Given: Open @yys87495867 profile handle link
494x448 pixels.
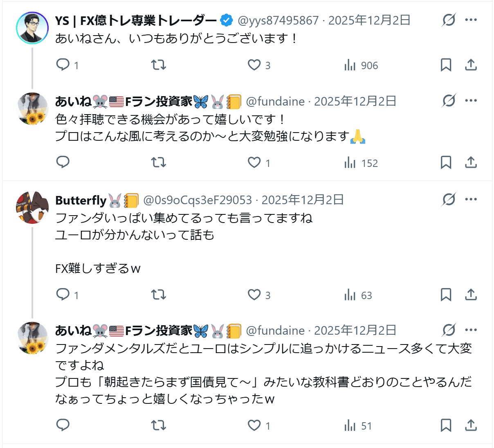Looking at the screenshot, I should (278, 20).
